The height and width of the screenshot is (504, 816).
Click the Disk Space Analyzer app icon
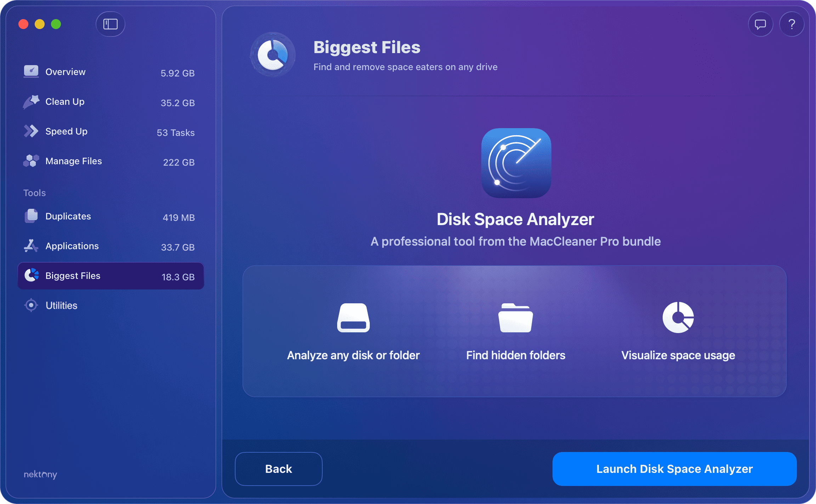(516, 163)
